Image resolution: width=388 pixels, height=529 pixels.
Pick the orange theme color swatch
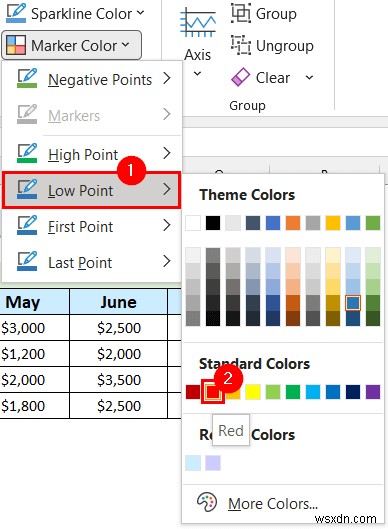coord(293,223)
